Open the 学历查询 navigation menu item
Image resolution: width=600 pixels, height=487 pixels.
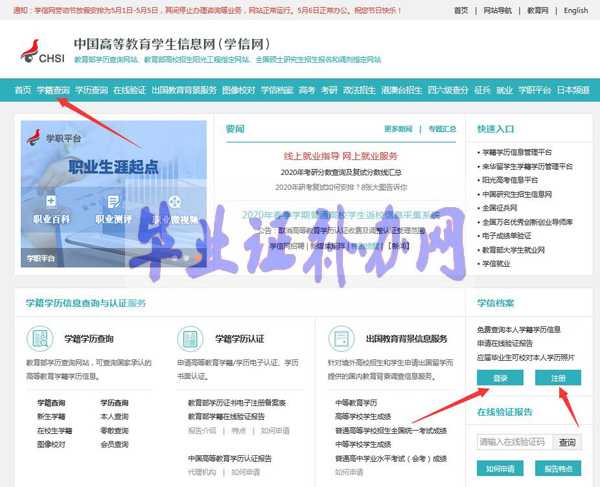90,90
